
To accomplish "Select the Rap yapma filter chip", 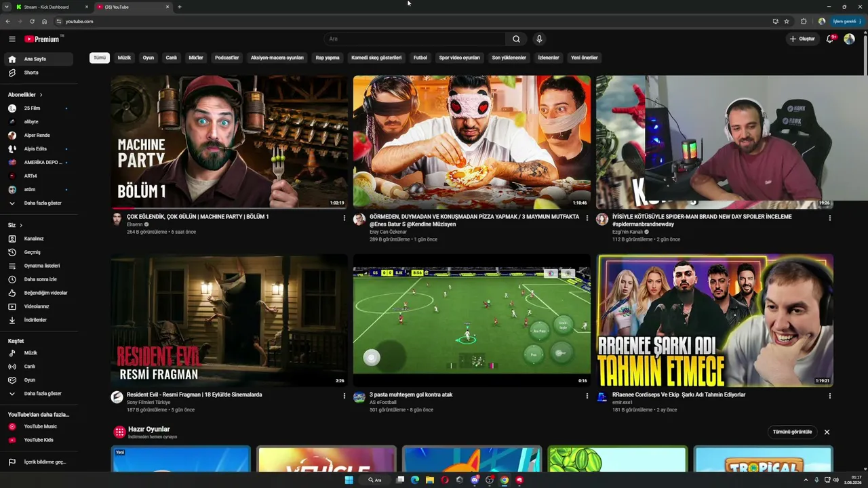I will click(328, 58).
